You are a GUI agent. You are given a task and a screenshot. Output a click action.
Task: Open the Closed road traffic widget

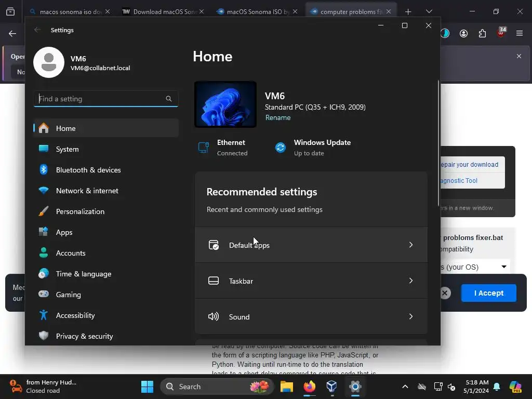pos(43,387)
